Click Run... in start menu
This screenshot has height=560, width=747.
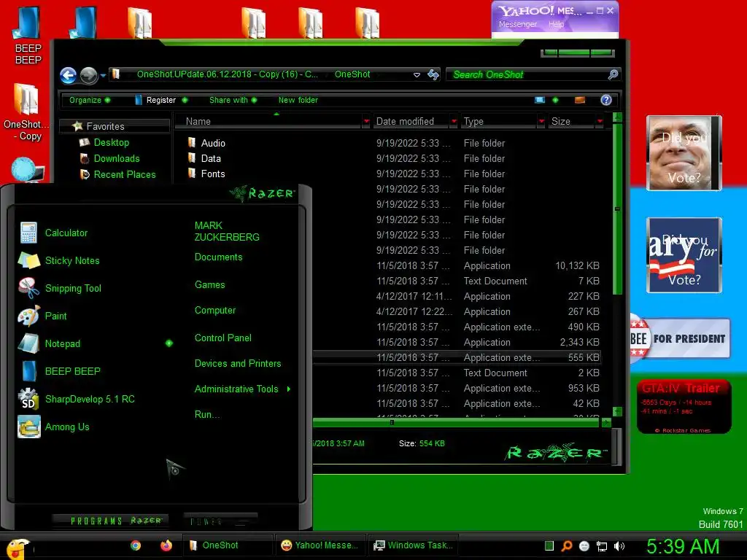pyautogui.click(x=207, y=414)
